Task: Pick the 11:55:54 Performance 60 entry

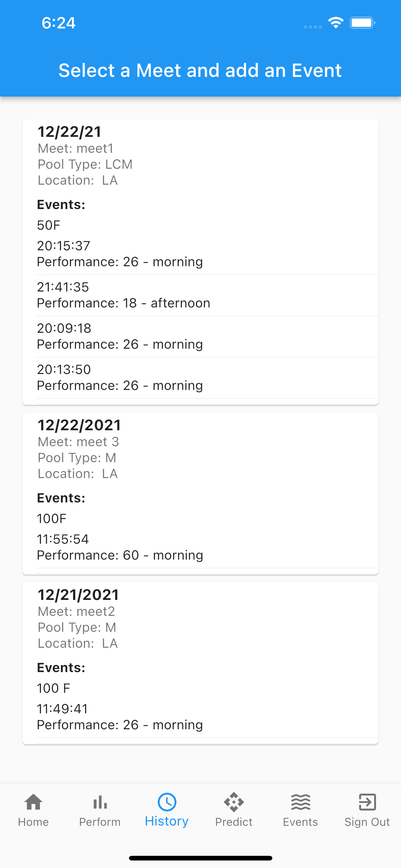Action: point(207,547)
